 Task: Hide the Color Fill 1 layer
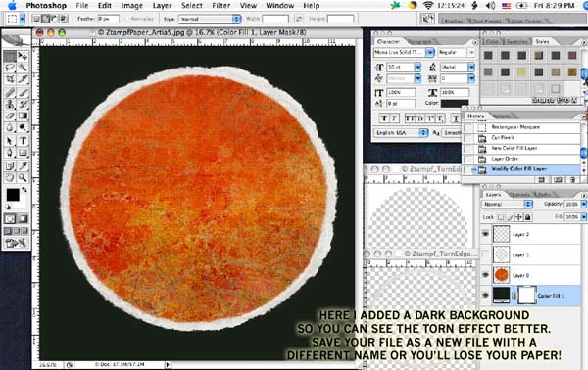pyautogui.click(x=486, y=296)
